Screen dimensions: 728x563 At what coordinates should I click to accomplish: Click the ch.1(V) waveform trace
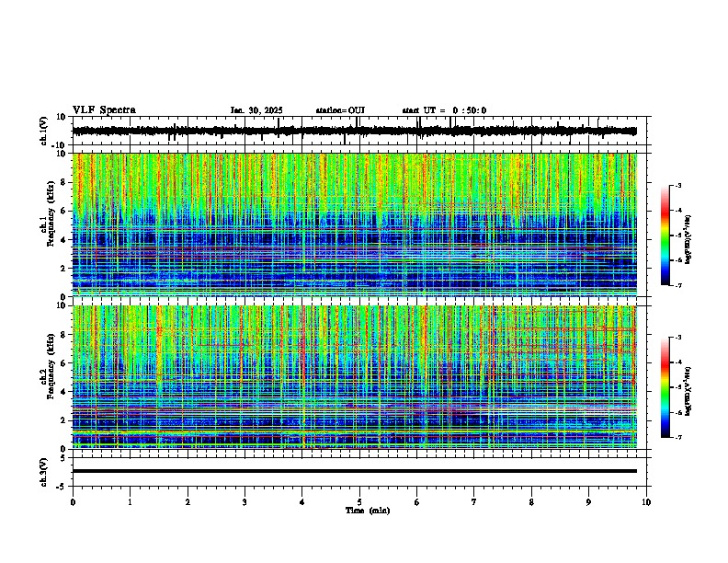(355, 131)
